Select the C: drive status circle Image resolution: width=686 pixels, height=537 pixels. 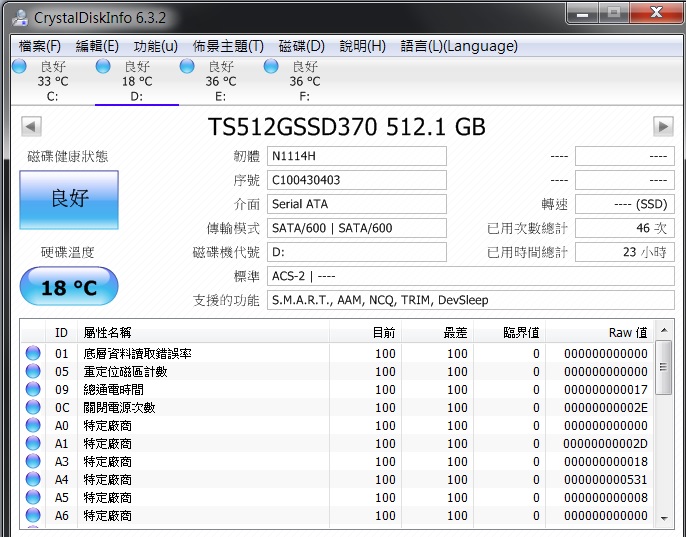19,67
